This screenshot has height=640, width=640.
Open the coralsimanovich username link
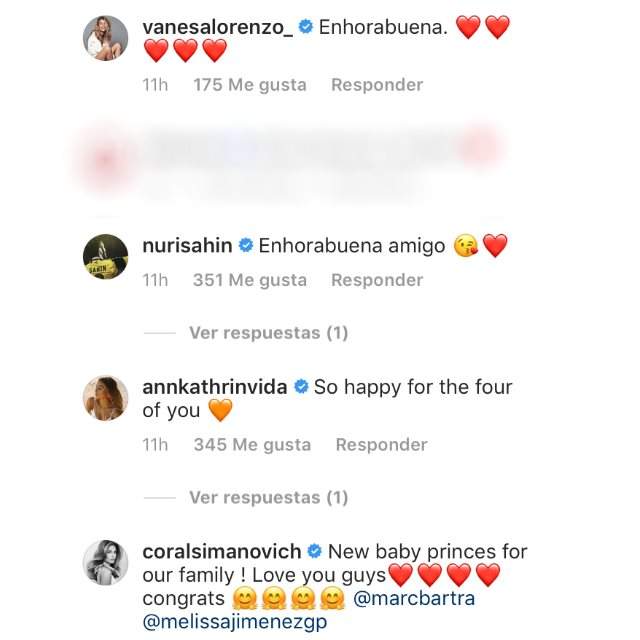[222, 551]
